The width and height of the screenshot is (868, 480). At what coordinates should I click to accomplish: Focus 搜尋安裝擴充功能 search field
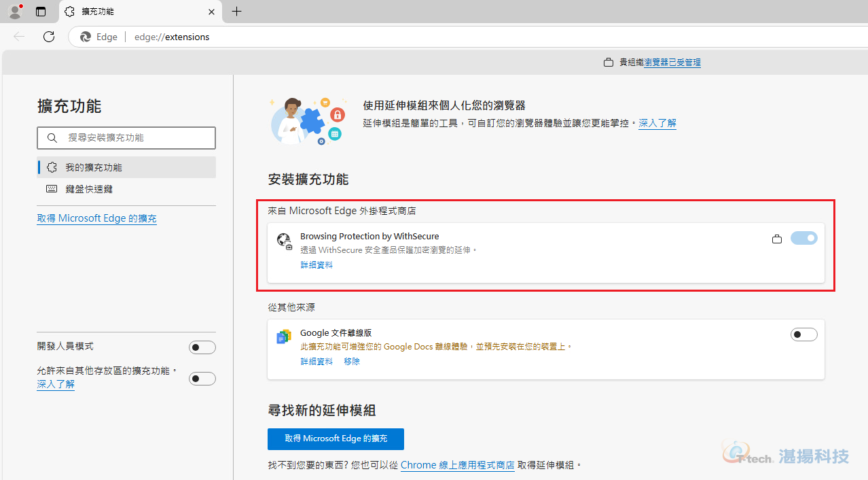point(126,138)
